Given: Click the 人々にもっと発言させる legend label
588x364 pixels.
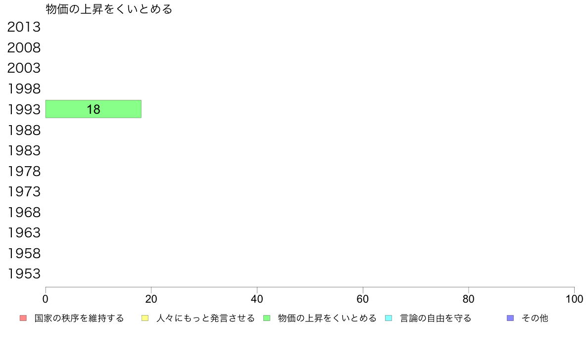Looking at the screenshot, I should coord(205,318).
